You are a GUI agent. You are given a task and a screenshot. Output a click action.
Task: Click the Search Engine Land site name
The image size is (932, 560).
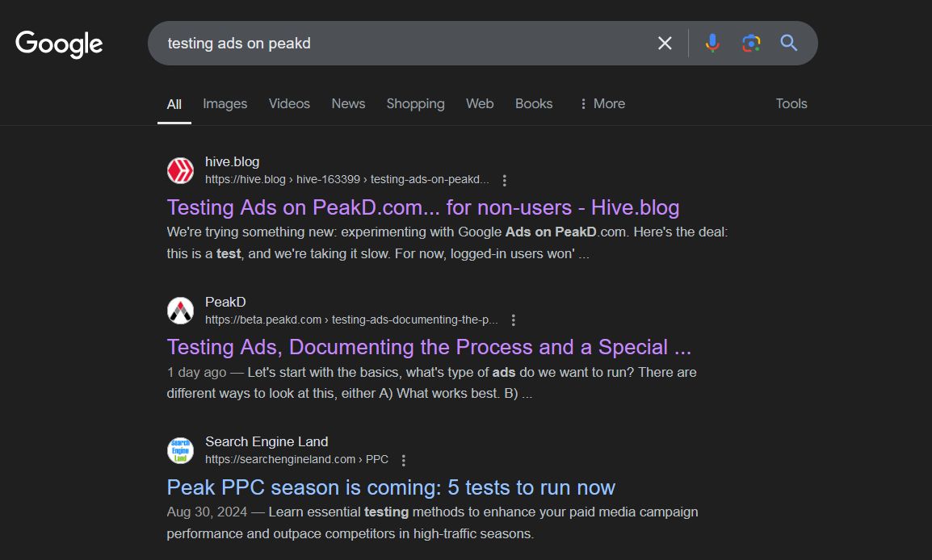tap(267, 442)
